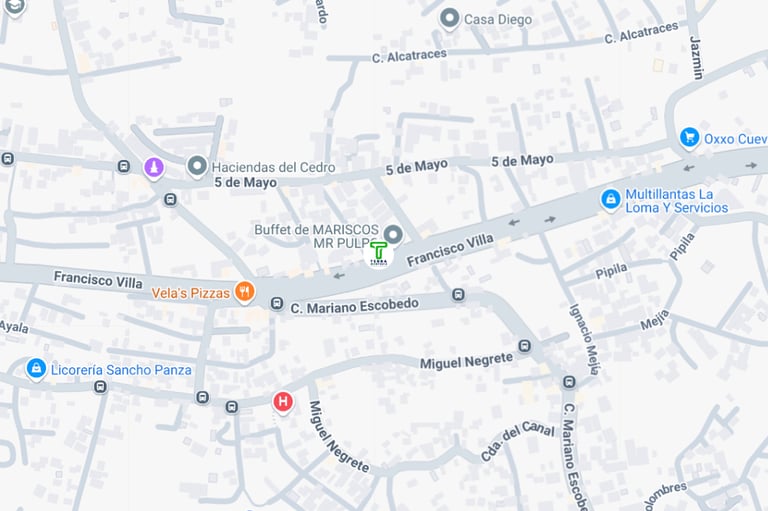Open the Multillantas La Loma shop icon

[x=611, y=199]
